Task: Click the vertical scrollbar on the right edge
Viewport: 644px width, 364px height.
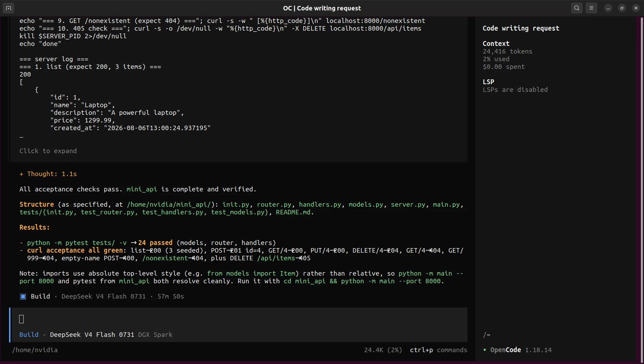Action: [642, 190]
